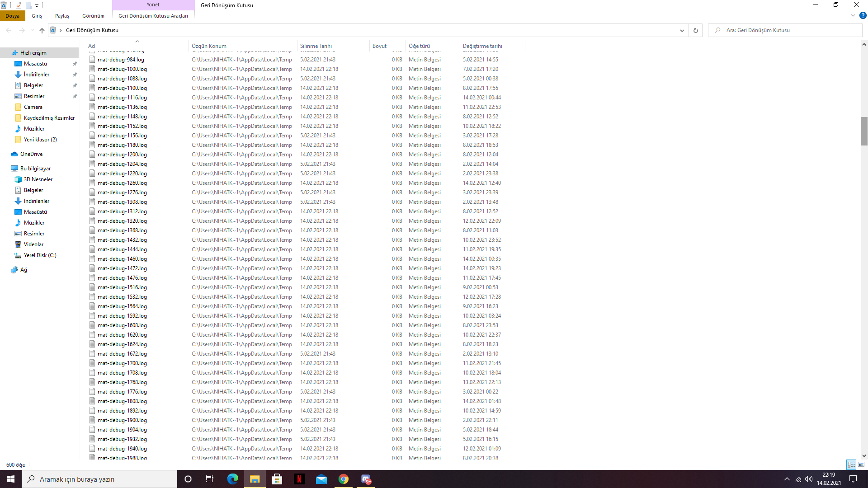Click the Up one level arrow
Screen dimensions: 868x488
tap(42, 30)
